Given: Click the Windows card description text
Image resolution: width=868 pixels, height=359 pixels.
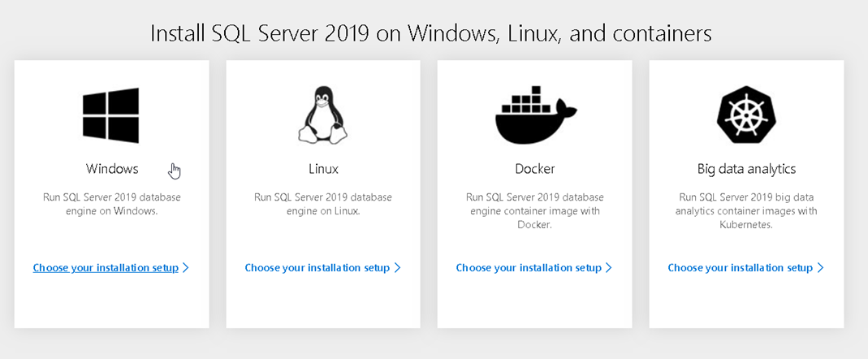Looking at the screenshot, I should coord(112,204).
